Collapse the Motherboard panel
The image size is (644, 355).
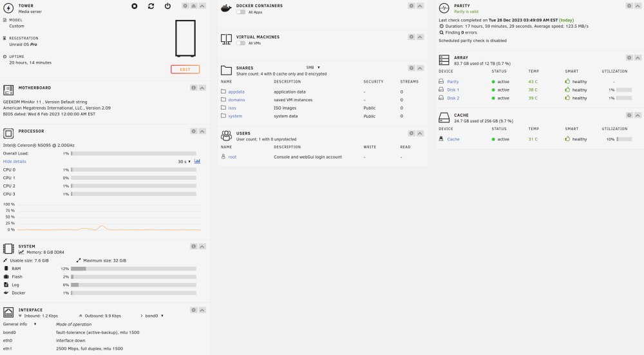tap(202, 88)
